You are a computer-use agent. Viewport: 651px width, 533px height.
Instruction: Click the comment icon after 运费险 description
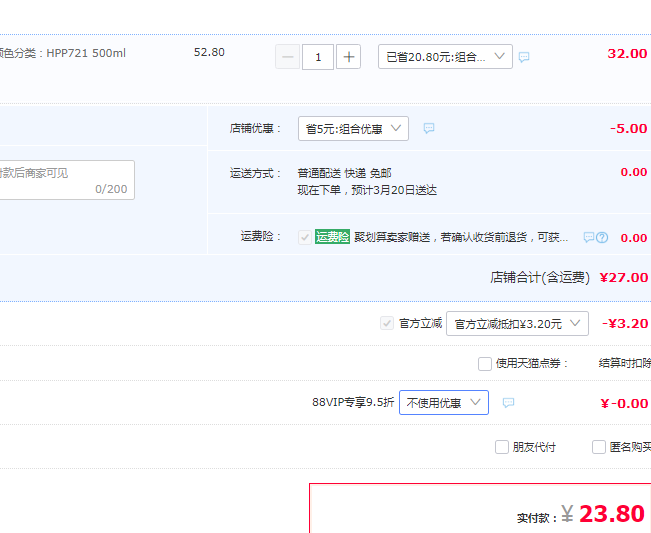589,237
